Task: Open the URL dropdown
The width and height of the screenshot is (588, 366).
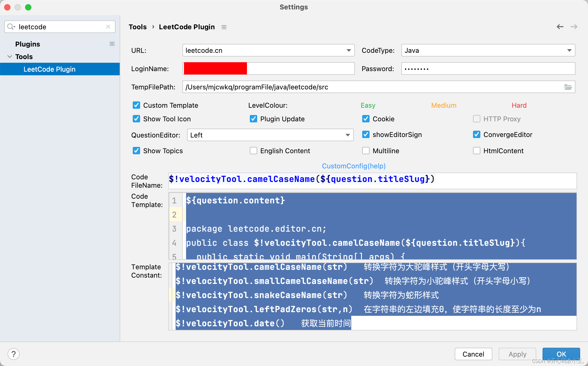Action: (268, 50)
